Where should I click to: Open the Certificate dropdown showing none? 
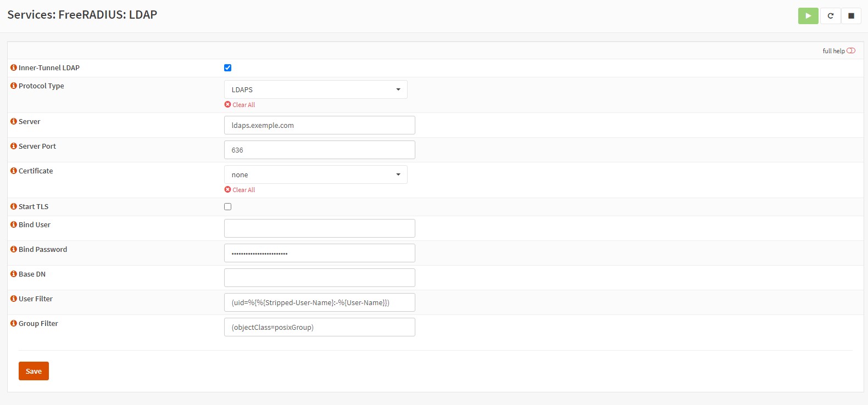[316, 175]
